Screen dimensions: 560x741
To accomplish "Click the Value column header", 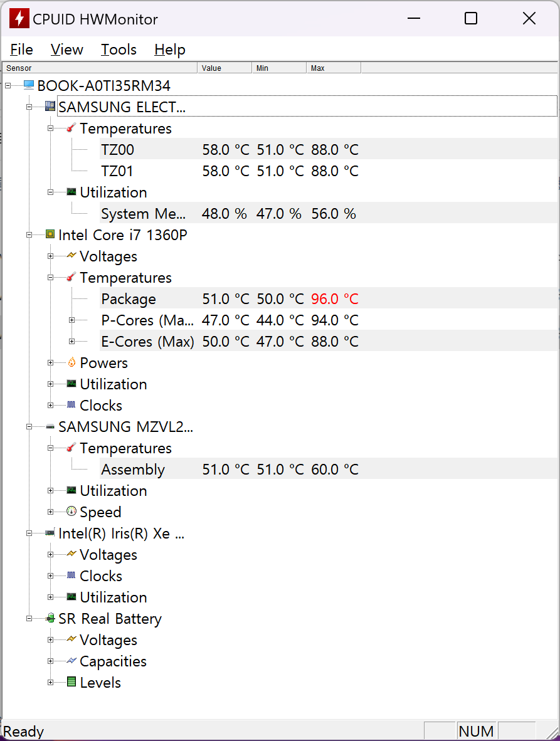I will [225, 68].
